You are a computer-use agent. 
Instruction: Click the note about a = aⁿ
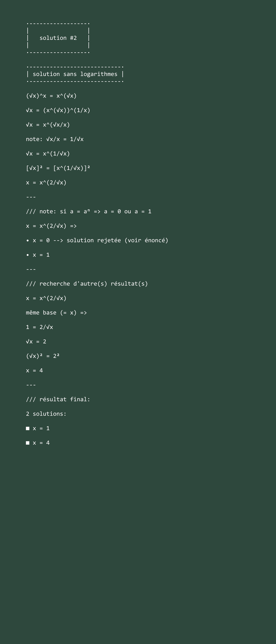pyautogui.click(x=89, y=211)
